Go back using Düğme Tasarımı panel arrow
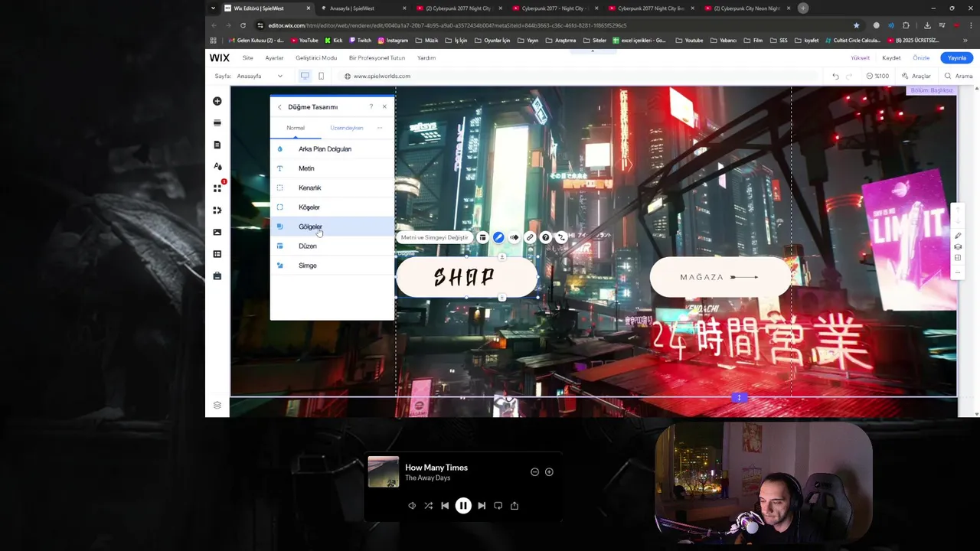The image size is (980, 551). coord(279,107)
